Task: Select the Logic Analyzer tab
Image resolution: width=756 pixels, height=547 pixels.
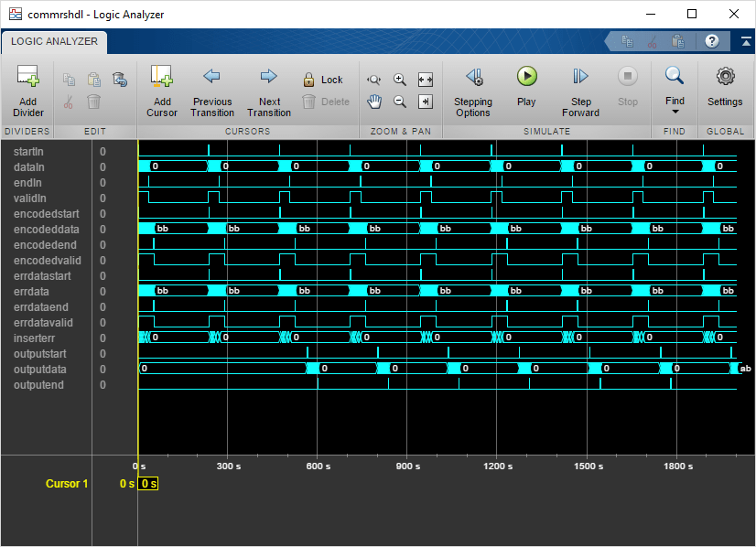Action: click(54, 42)
